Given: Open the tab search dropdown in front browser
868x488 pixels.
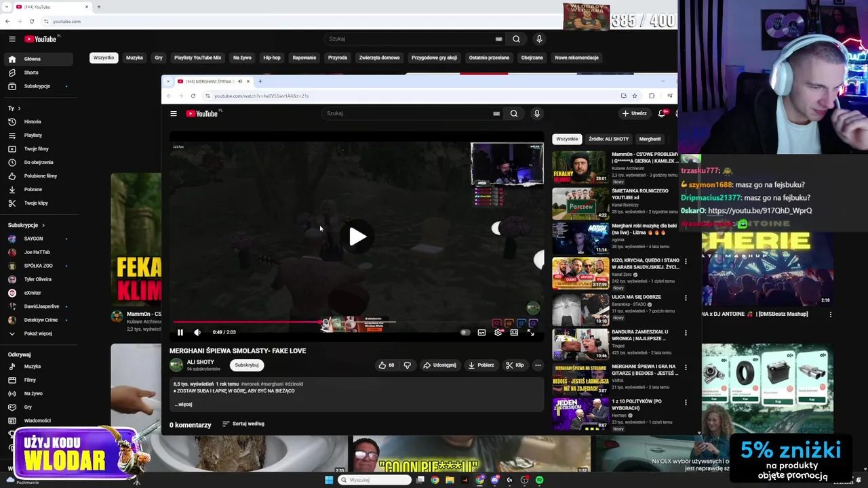Looking at the screenshot, I should [168, 81].
